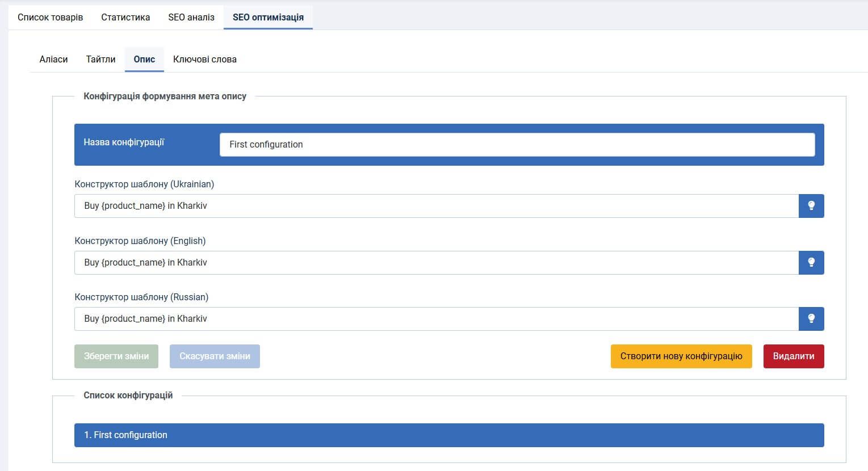The width and height of the screenshot is (868, 471).
Task: Open the Список товарів tab
Action: point(50,17)
